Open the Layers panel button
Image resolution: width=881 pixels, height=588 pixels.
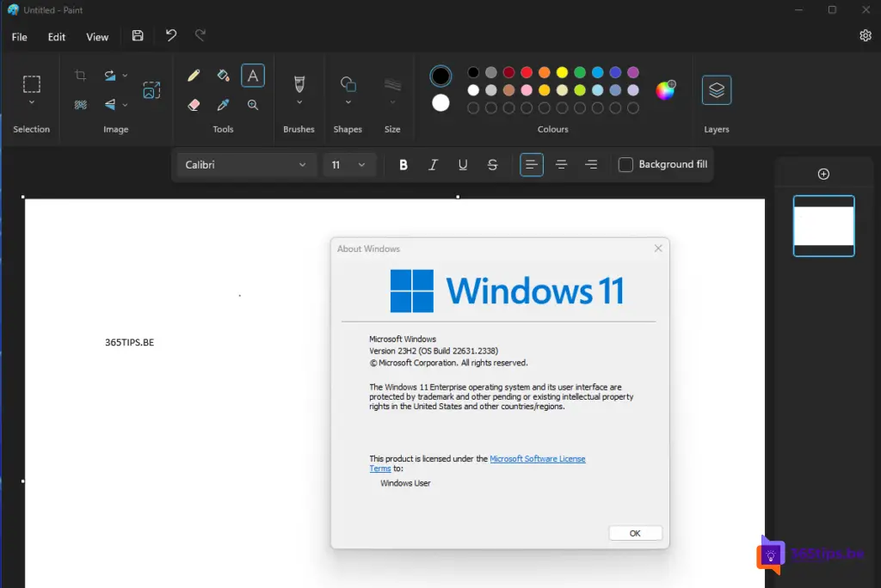coord(717,90)
